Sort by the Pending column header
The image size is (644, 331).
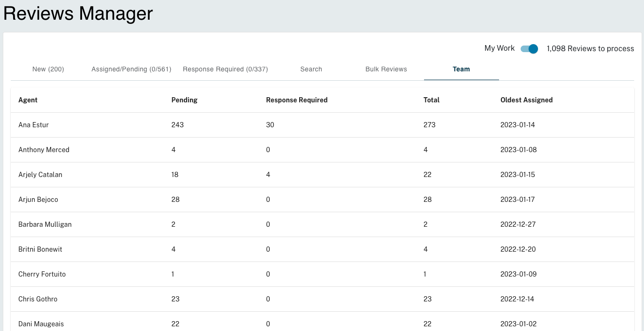(x=184, y=100)
